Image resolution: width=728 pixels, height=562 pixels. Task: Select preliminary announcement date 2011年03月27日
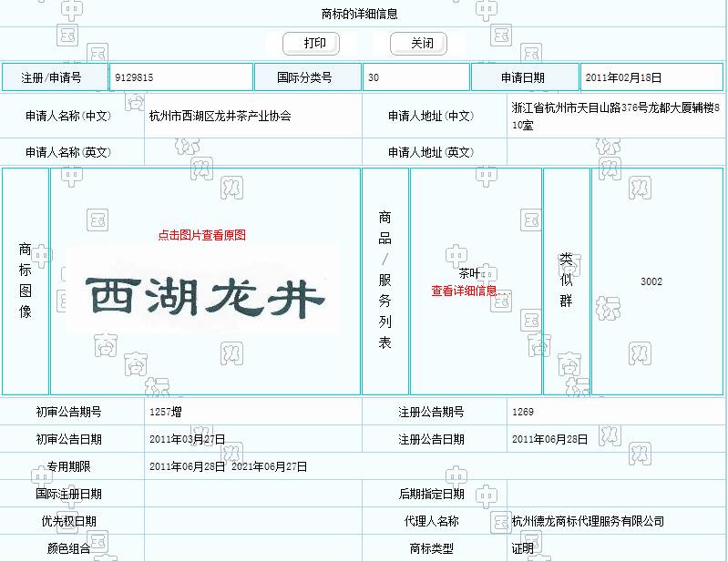point(187,439)
